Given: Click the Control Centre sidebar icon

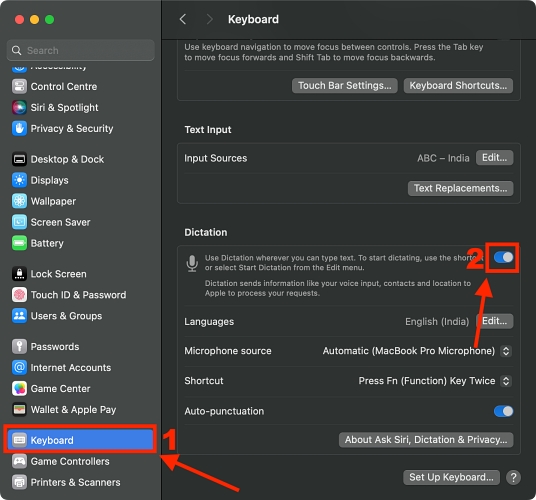Looking at the screenshot, I should pyautogui.click(x=19, y=86).
